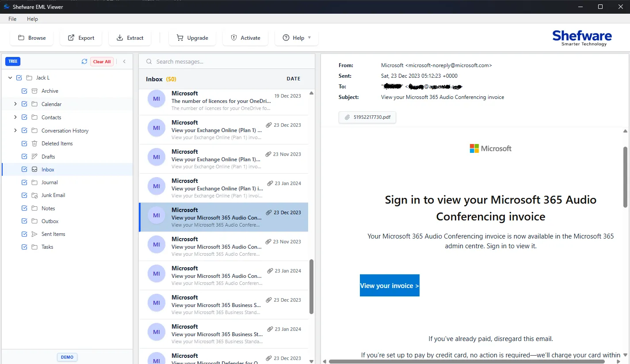Toggle the Contacts folder checkbox
Viewport: 630px width, 364px height.
click(x=24, y=118)
